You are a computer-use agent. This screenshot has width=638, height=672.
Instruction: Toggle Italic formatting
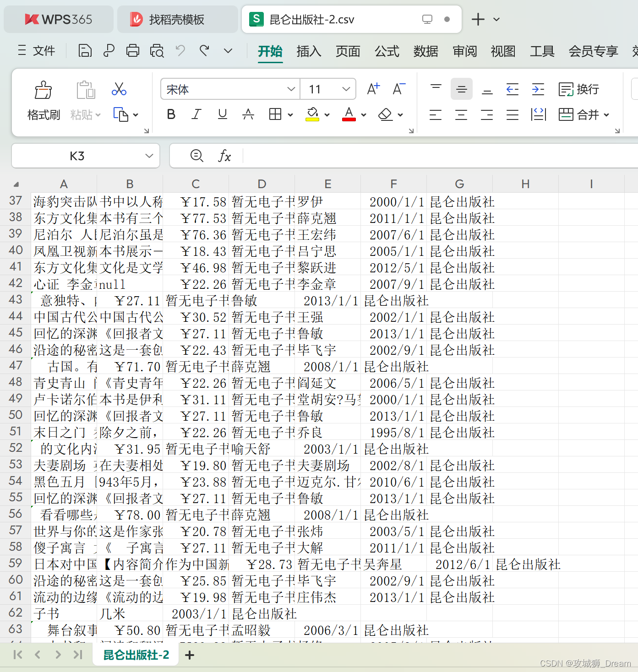pos(196,114)
